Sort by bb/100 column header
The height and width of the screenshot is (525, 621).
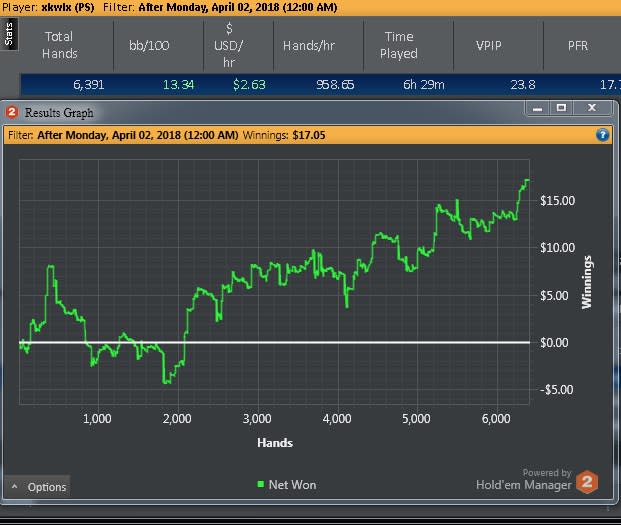click(149, 46)
